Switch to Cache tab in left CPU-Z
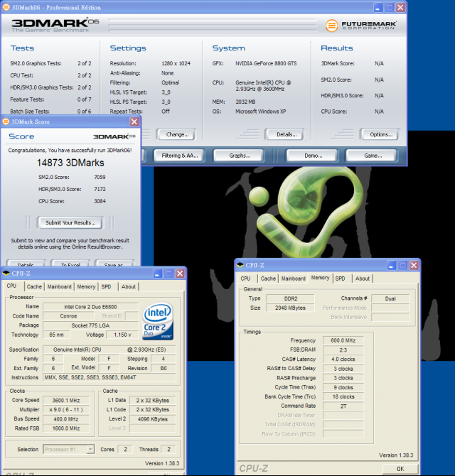Image resolution: width=455 pixels, height=476 pixels. click(34, 286)
